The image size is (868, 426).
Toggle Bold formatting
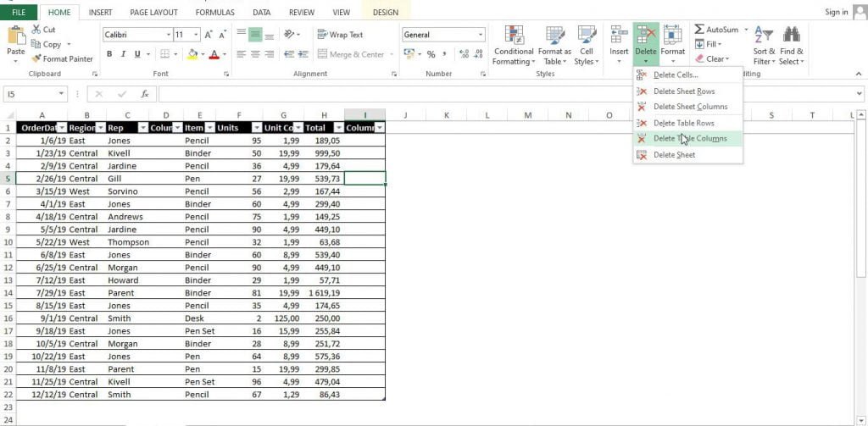point(109,54)
